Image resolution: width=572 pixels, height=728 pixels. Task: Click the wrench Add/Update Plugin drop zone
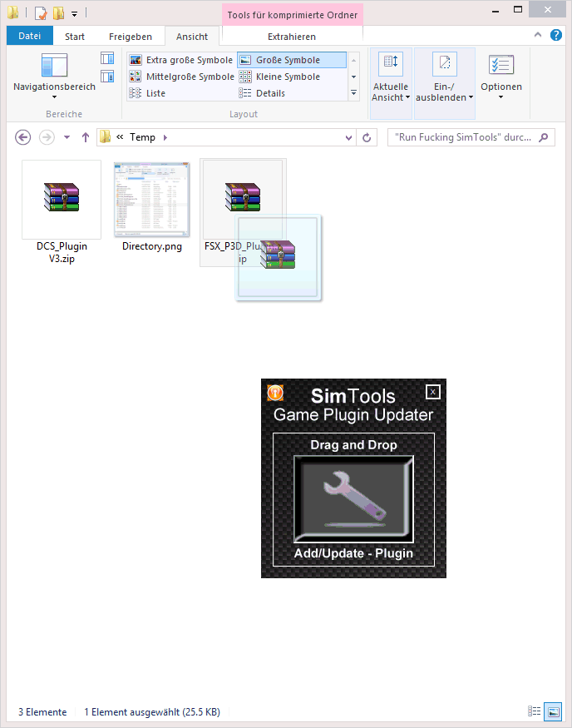point(353,498)
